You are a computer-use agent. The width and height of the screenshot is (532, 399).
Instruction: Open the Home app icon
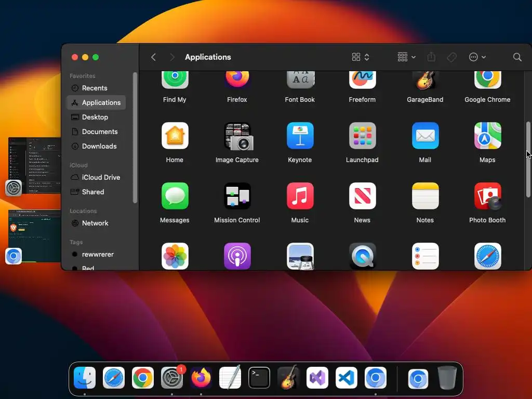pyautogui.click(x=175, y=136)
